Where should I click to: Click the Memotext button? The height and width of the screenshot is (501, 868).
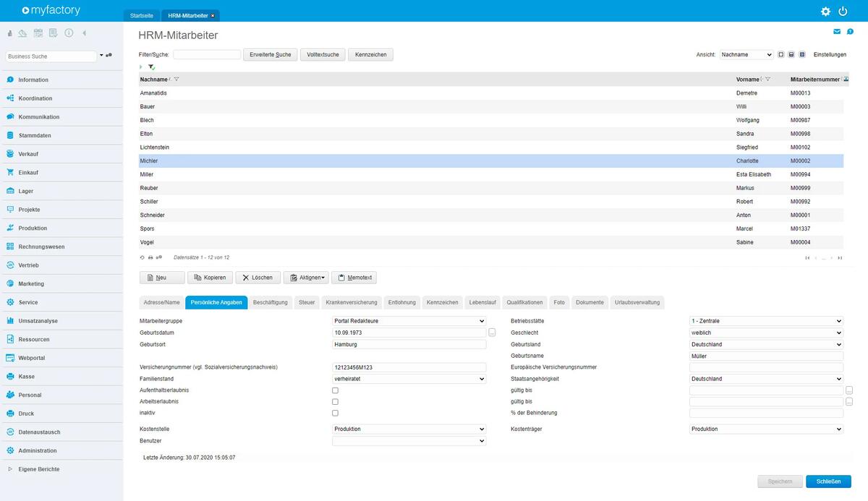coord(354,278)
